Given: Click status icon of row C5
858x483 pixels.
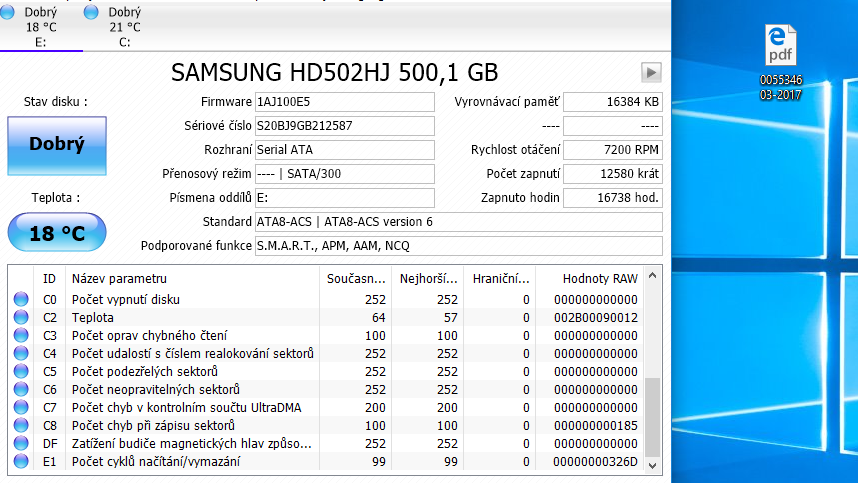Looking at the screenshot, I should [x=21, y=371].
